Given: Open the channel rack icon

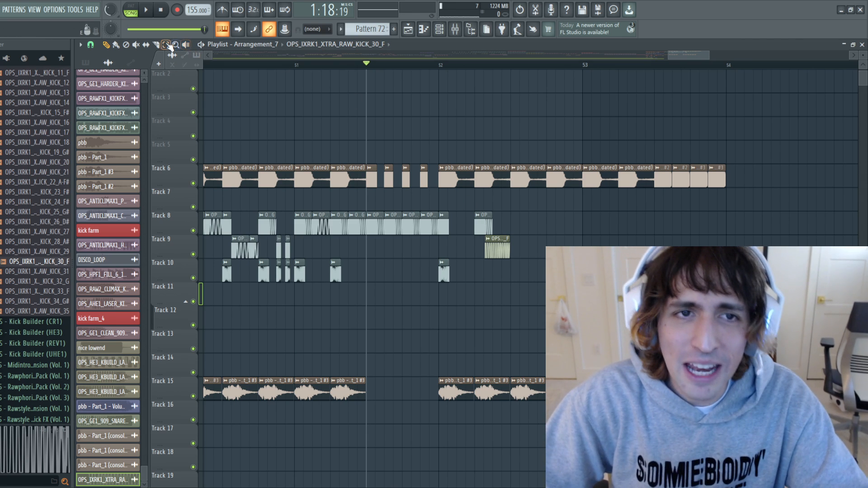Looking at the screenshot, I should 439,29.
